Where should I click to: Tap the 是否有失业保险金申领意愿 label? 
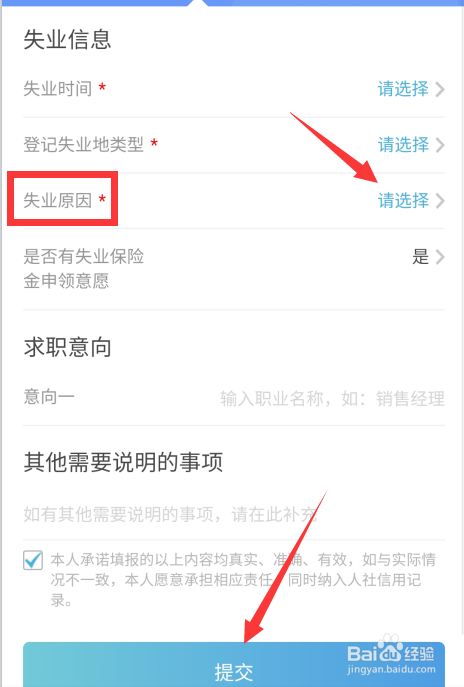click(x=83, y=269)
